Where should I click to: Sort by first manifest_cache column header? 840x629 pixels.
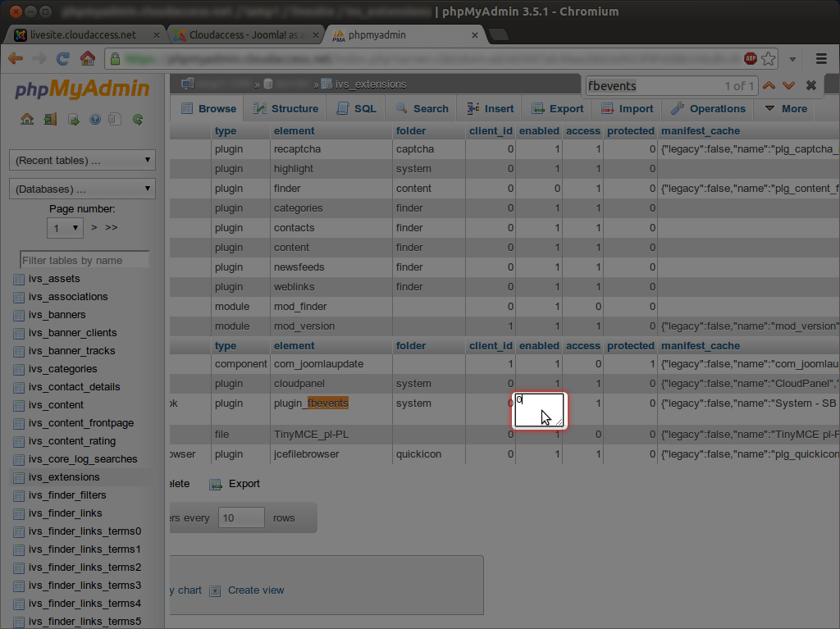(701, 130)
